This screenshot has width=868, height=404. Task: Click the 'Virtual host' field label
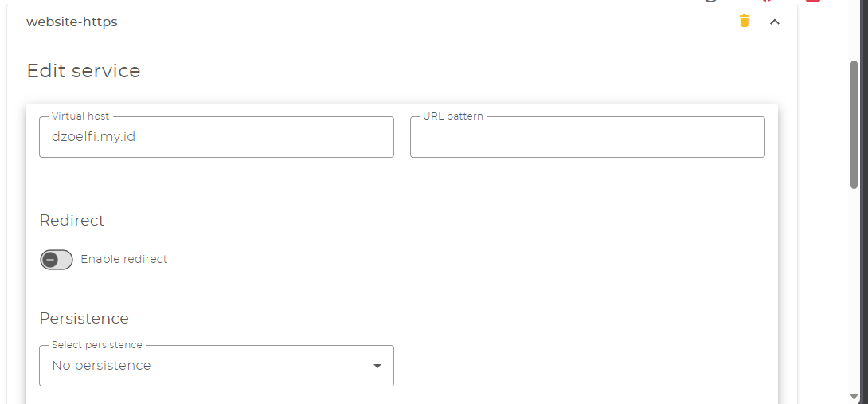(80, 116)
